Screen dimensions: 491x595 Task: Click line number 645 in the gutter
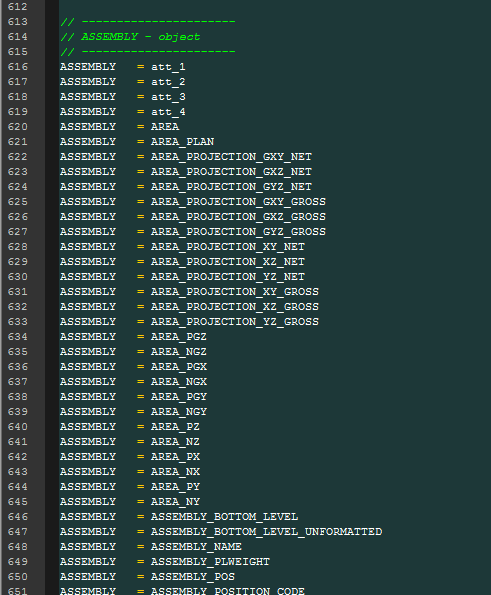tap(17, 502)
